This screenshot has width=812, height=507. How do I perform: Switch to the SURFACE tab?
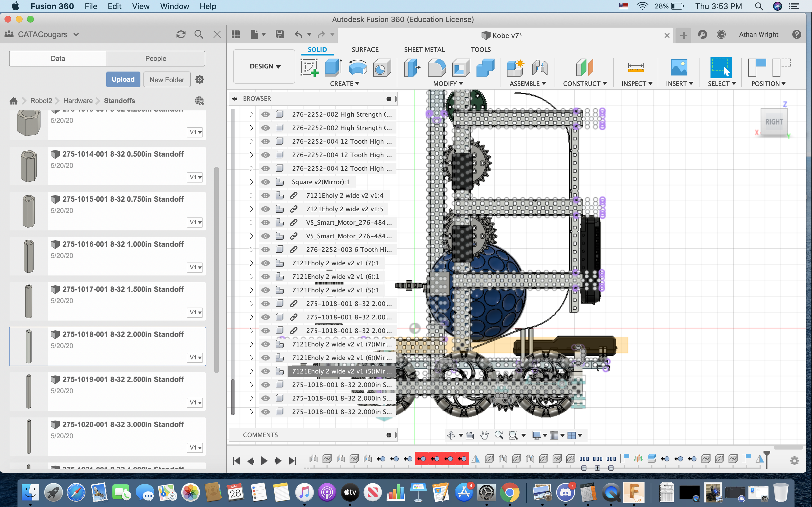tap(365, 50)
